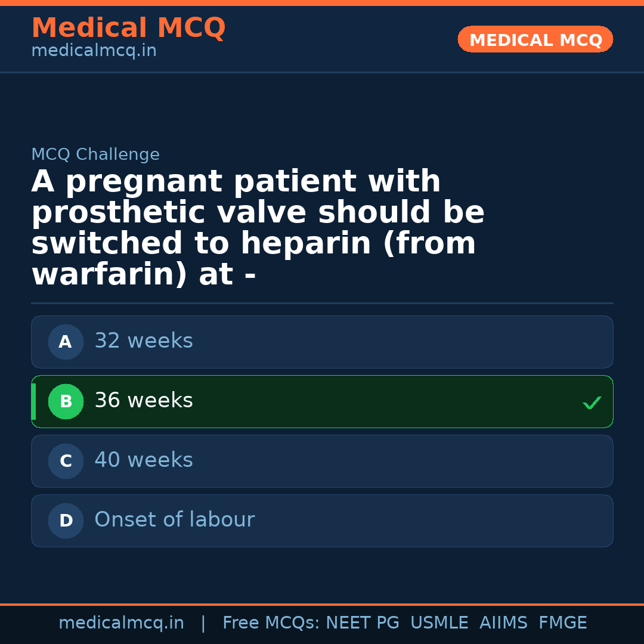Click the USMLE footer text
The width and height of the screenshot is (644, 644).
tap(439, 623)
